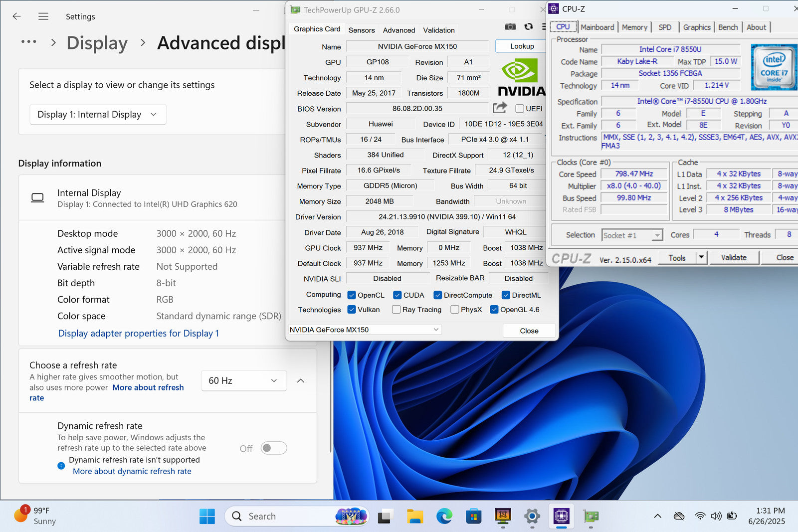The image size is (798, 532).
Task: Open File Explorer from the taskbar
Action: [414, 516]
